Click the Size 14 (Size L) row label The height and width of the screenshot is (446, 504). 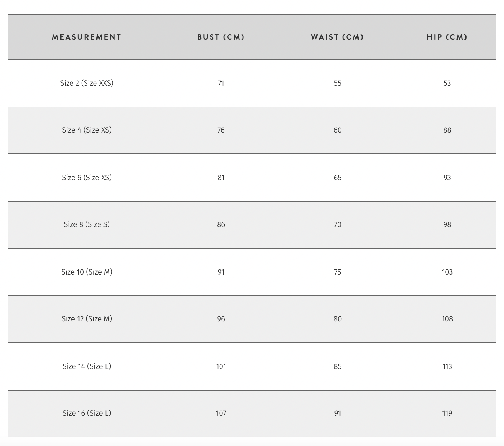(x=86, y=366)
